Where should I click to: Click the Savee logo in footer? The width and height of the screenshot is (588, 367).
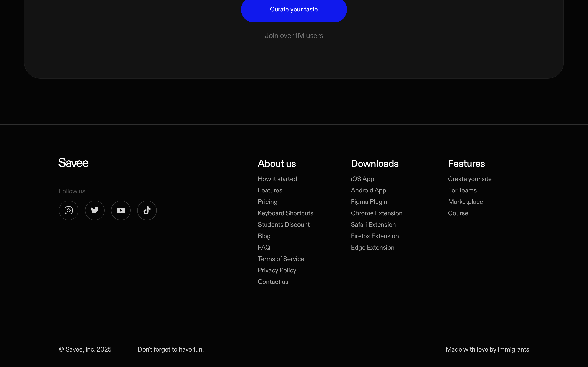click(73, 163)
